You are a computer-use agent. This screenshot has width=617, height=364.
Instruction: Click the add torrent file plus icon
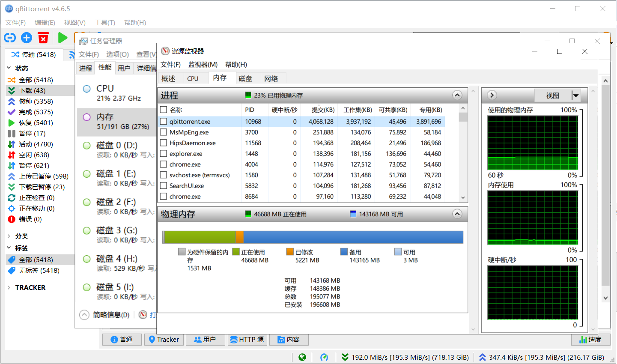27,38
